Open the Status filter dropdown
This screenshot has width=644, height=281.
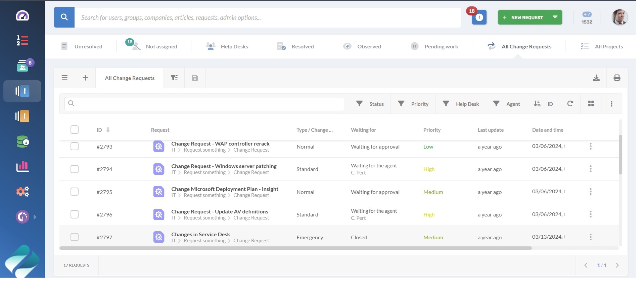click(370, 104)
